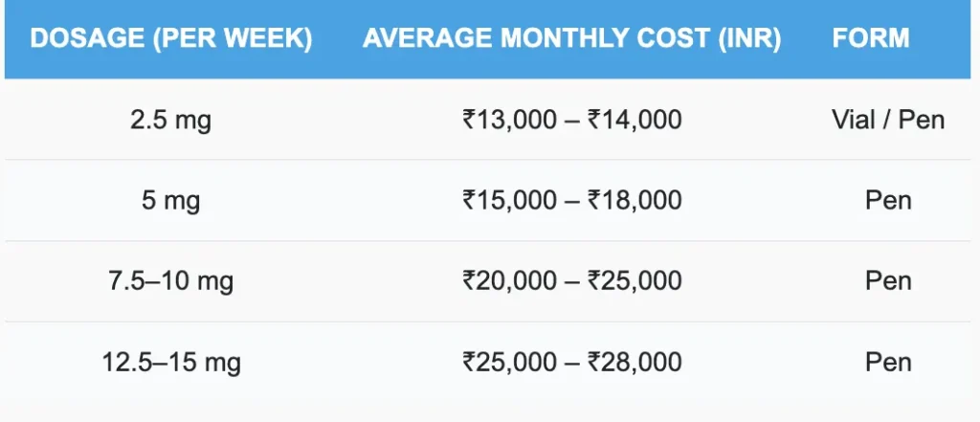The width and height of the screenshot is (980, 422).
Task: Select the 2.5 mg dosage cell
Action: coord(171,120)
